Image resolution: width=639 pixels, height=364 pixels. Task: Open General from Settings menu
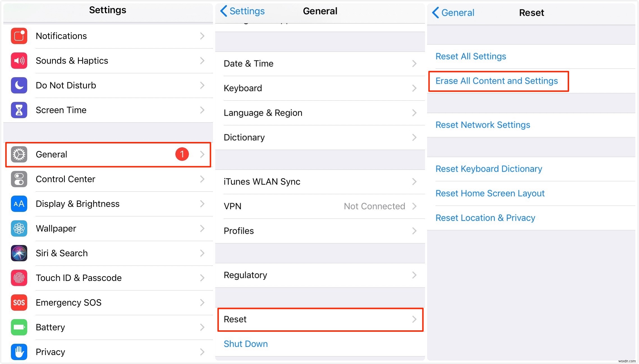coord(108,155)
